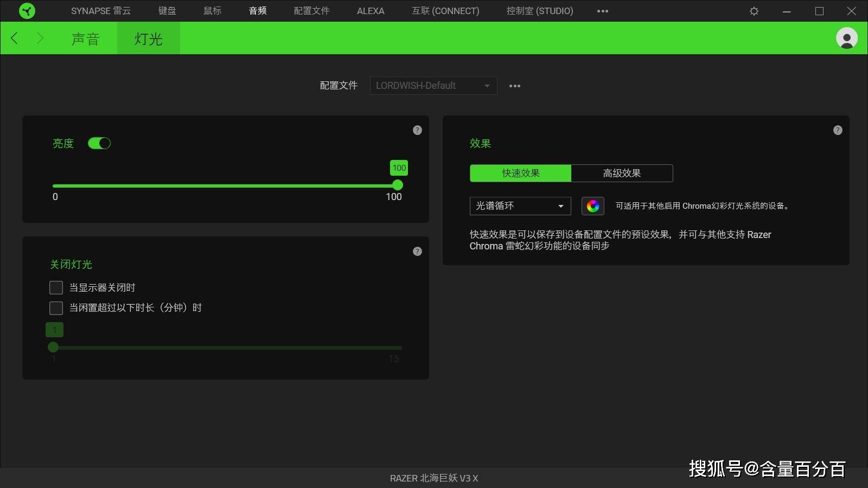Image resolution: width=868 pixels, height=488 pixels.
Task: Switch to the 鼠标 tab
Action: click(212, 11)
